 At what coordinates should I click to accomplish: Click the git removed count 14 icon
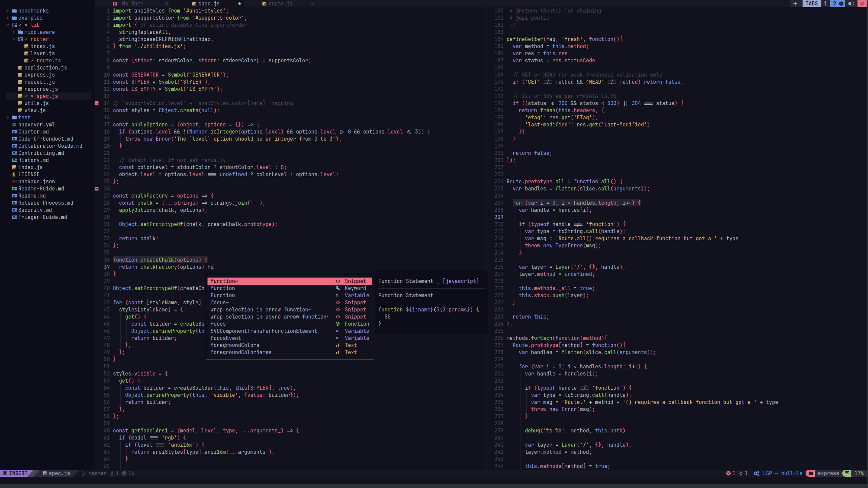(x=124, y=473)
